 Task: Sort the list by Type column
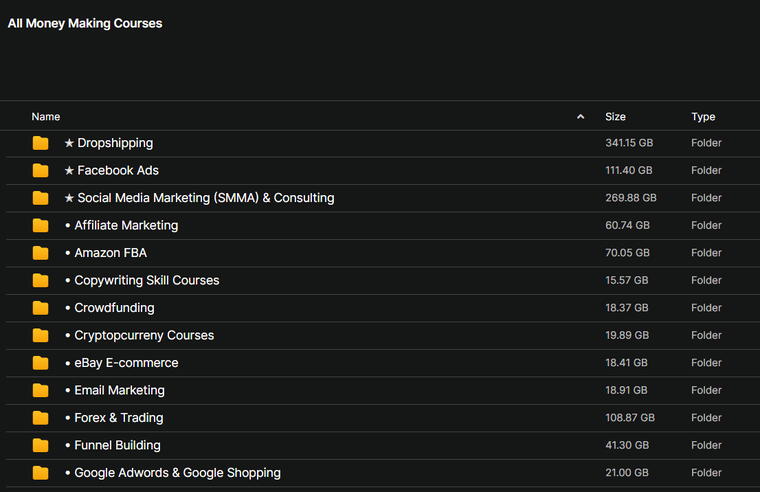pos(703,117)
